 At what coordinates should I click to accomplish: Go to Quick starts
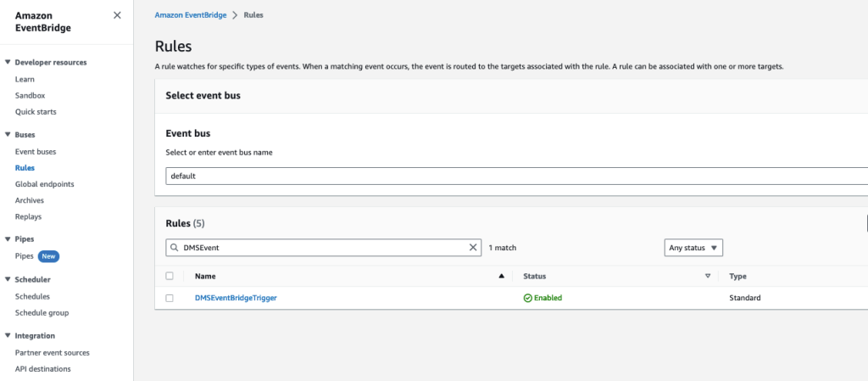[36, 112]
